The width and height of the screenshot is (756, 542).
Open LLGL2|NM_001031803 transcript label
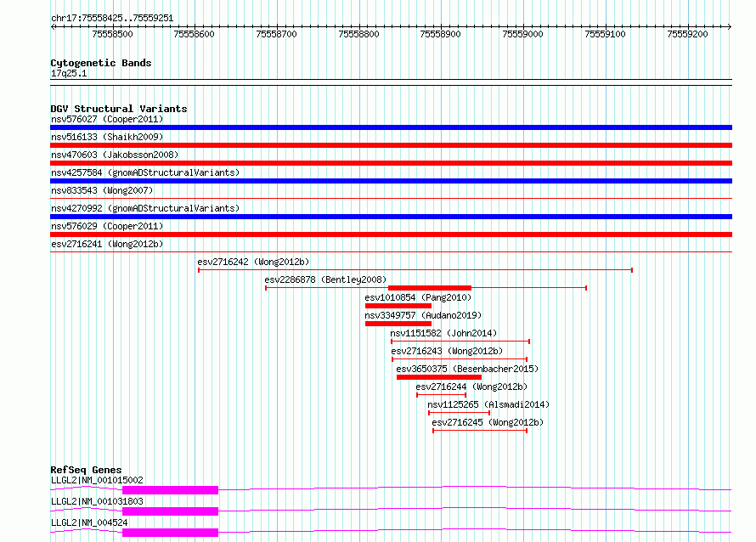97,501
